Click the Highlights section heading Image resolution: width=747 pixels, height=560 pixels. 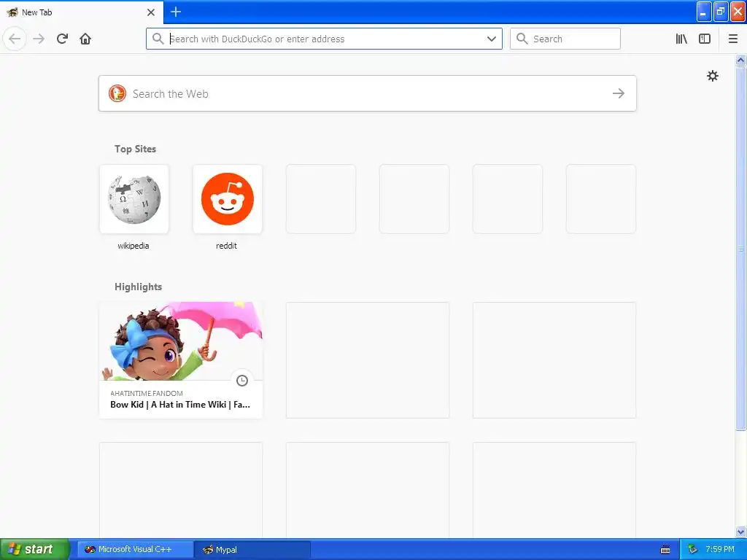pyautogui.click(x=138, y=287)
